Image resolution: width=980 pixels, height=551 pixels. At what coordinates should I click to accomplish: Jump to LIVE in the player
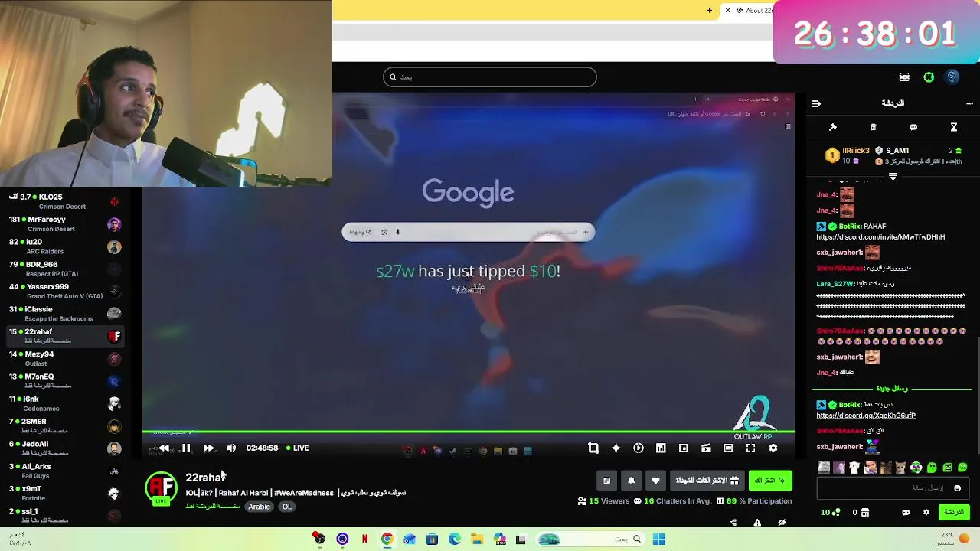click(x=297, y=448)
